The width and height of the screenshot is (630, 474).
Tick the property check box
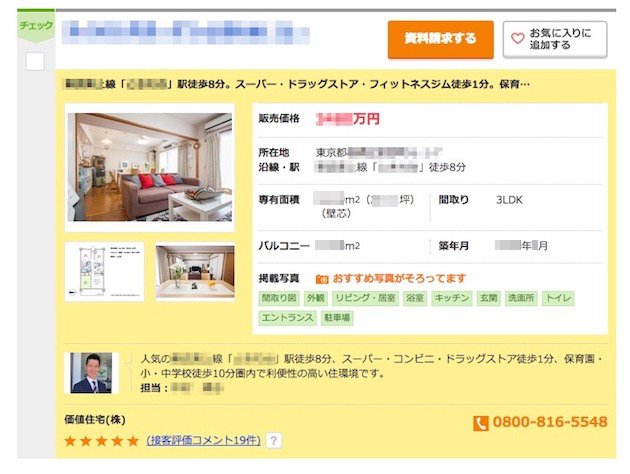35,62
